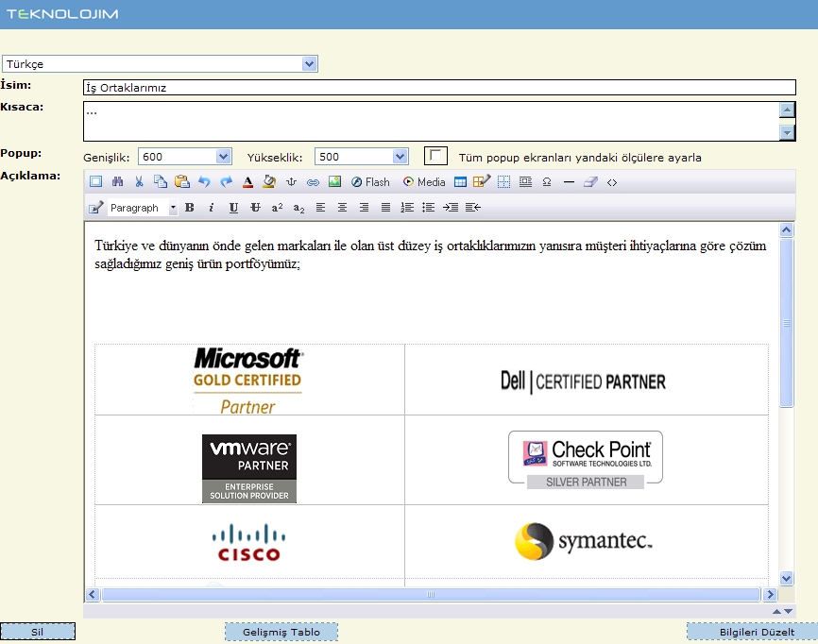Click editor scroll down arrow
Viewport: 818px width, 644px height.
click(x=786, y=578)
